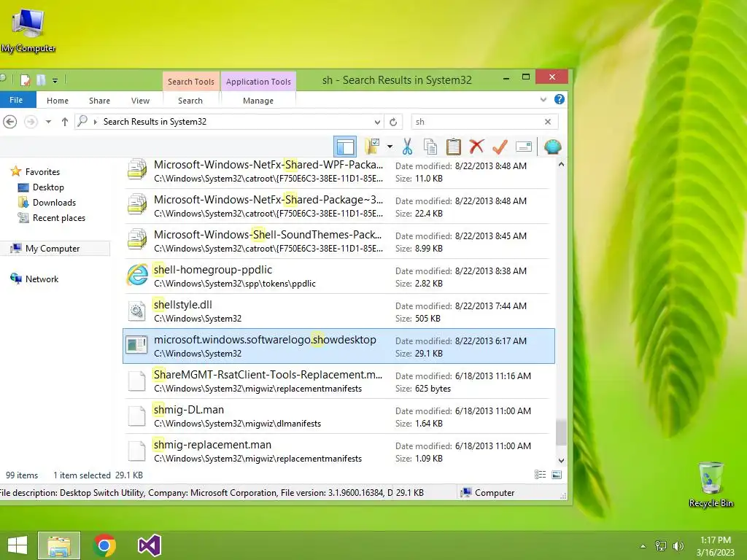Select the shellstyle.dll file
Viewport: 747px width, 560px height.
(x=338, y=311)
